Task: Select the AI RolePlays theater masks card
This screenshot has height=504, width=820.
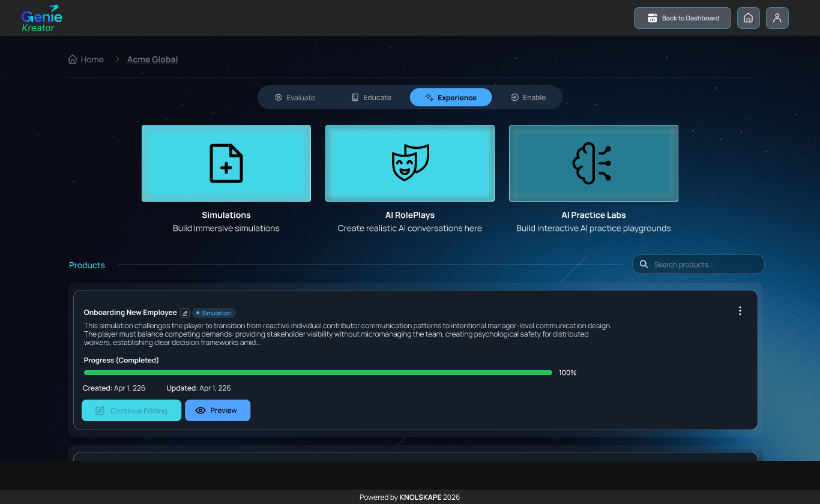Action: pyautogui.click(x=410, y=163)
